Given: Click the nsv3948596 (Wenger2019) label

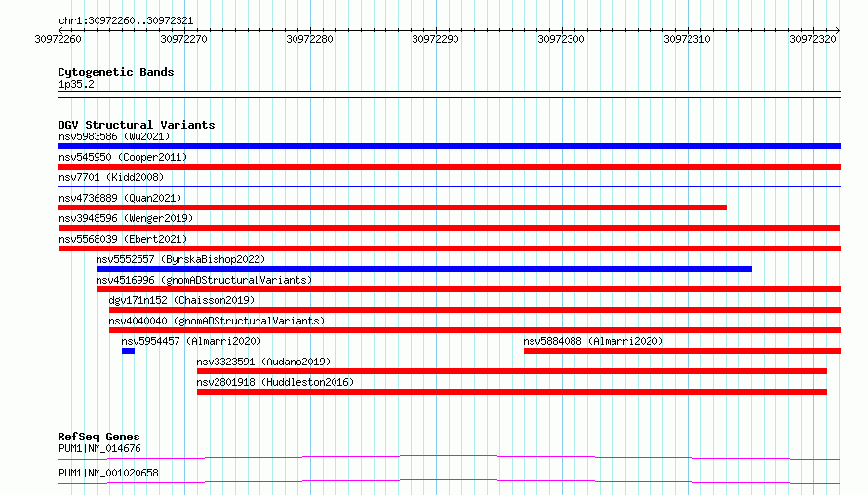Looking at the screenshot, I should [126, 218].
